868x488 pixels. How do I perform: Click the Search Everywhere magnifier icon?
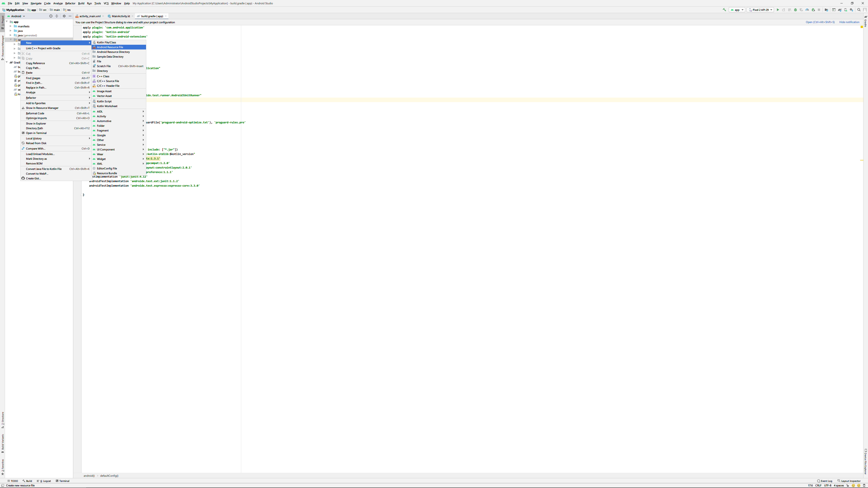click(x=859, y=10)
